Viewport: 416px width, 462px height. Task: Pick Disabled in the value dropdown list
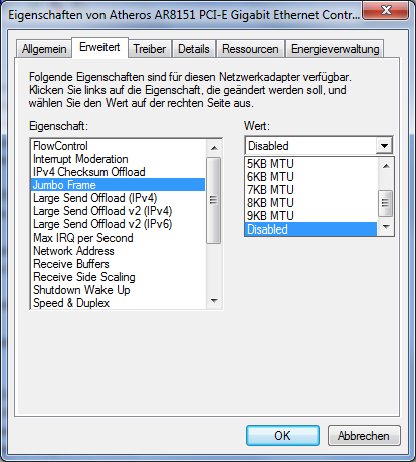click(x=311, y=229)
